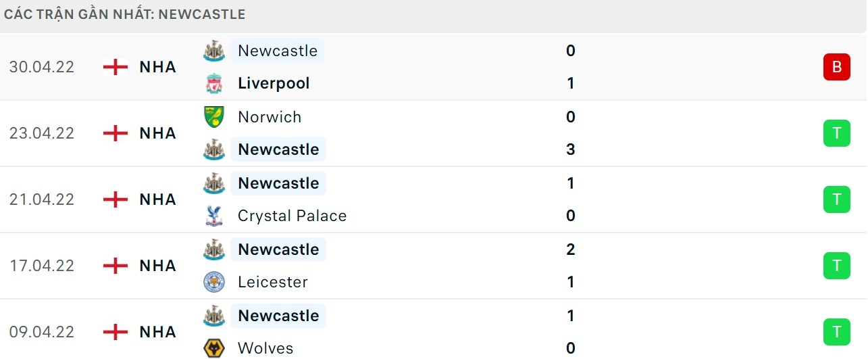
Task: Click the header 'Các trận gần nhất: Newcastle'
Action: point(125,14)
